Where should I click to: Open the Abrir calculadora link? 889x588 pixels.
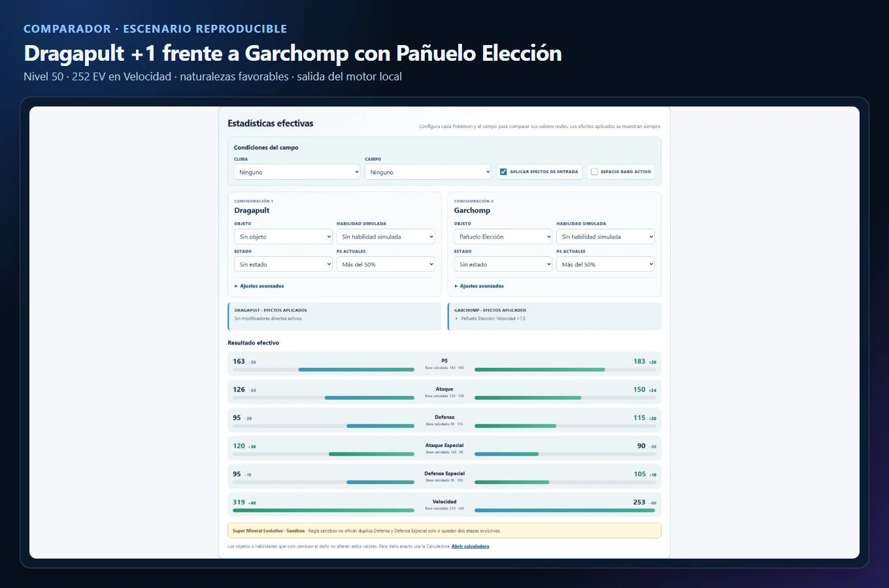(470, 546)
